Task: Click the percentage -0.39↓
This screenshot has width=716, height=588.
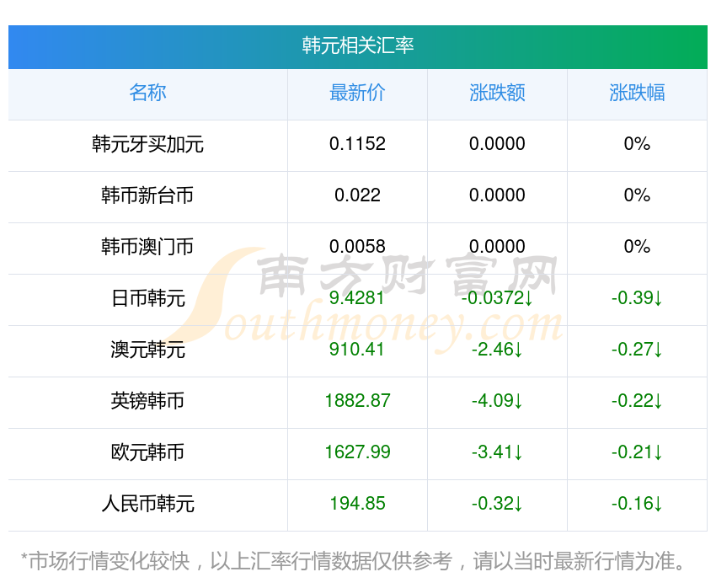Action: point(637,298)
